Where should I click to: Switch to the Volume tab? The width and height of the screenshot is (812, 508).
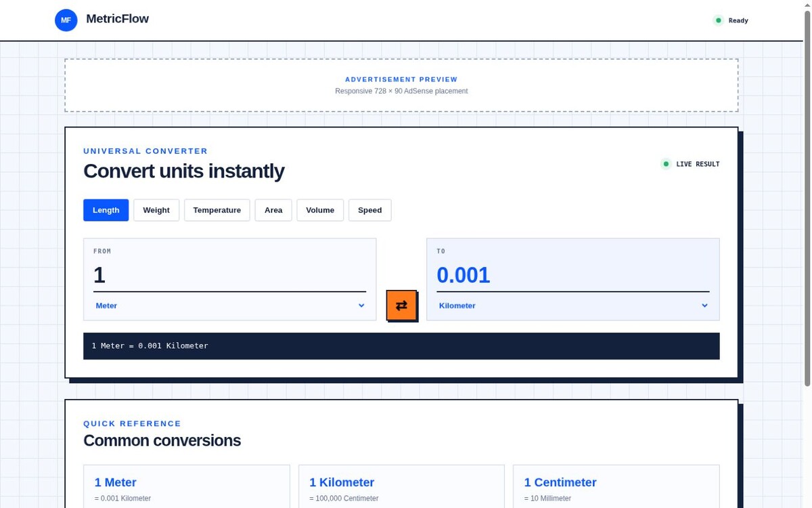click(320, 210)
